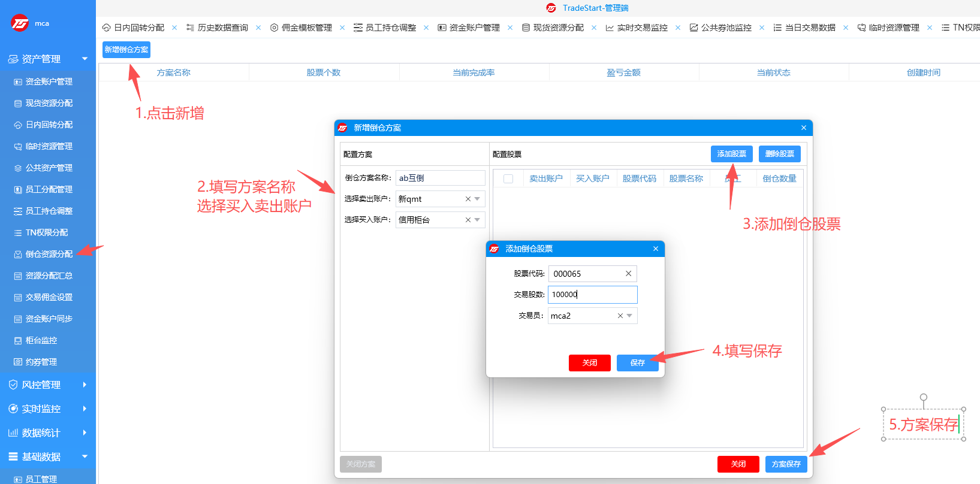Screen dimensions: 980x484
Task: Click the 日内回转分配 sidebar icon
Action: [18, 125]
